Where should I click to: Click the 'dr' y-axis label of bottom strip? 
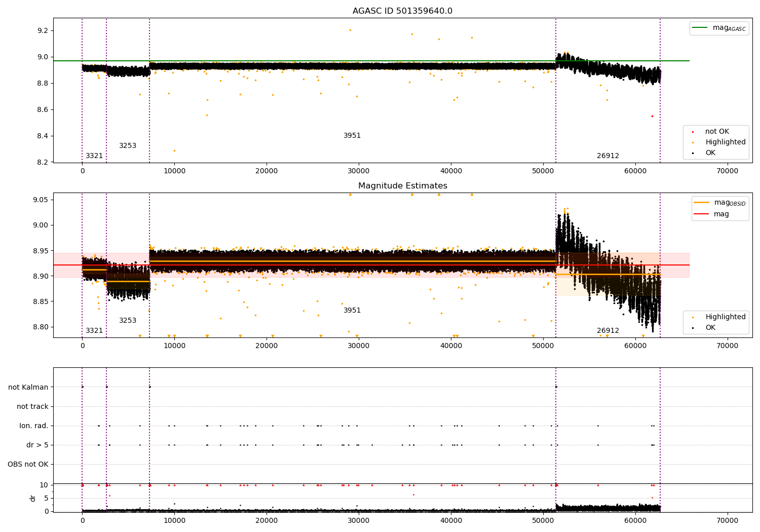tap(33, 499)
